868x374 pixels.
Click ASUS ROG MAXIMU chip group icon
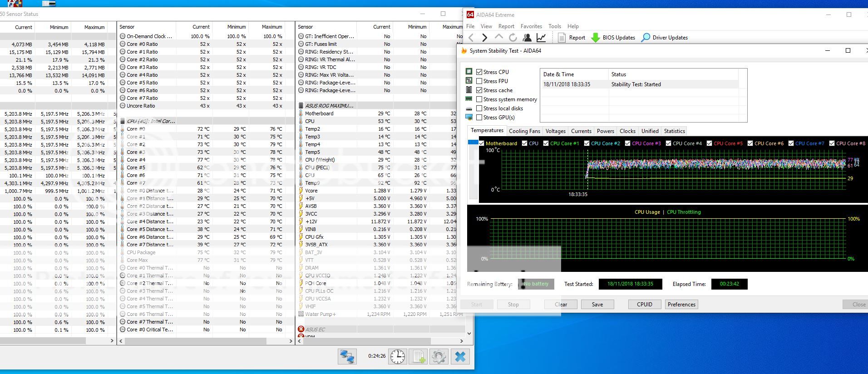pos(301,106)
